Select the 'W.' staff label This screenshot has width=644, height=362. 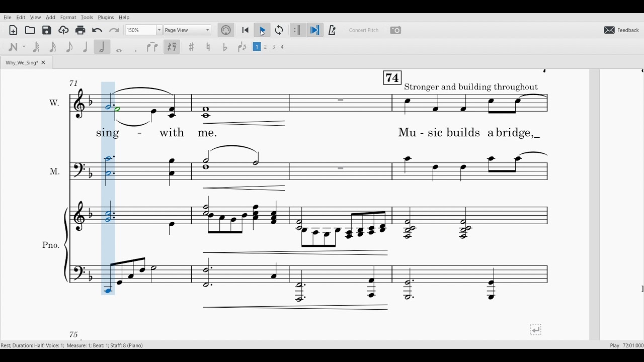pyautogui.click(x=54, y=103)
